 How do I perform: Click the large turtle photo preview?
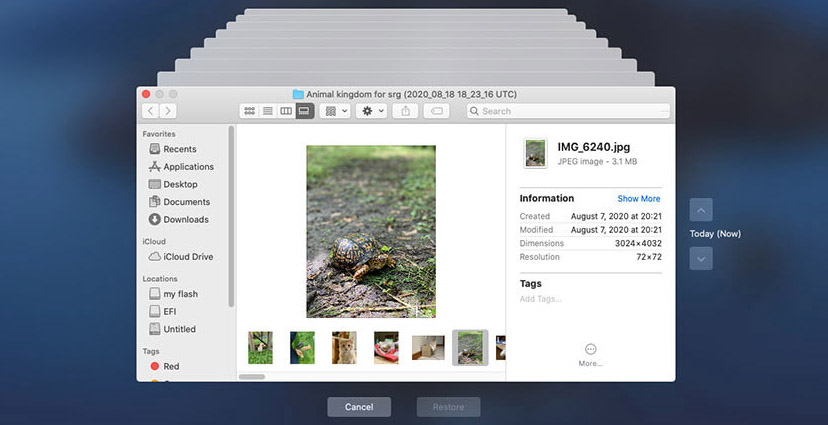coord(371,231)
